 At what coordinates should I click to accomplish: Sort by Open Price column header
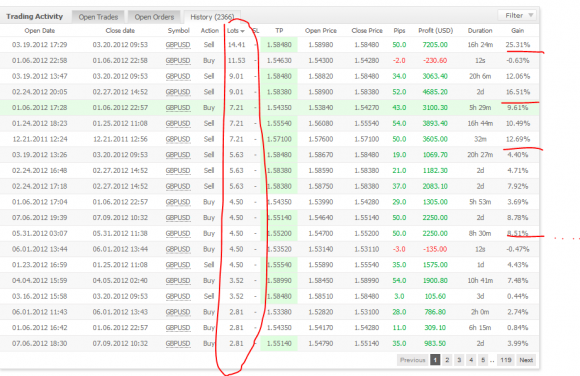[x=321, y=31]
